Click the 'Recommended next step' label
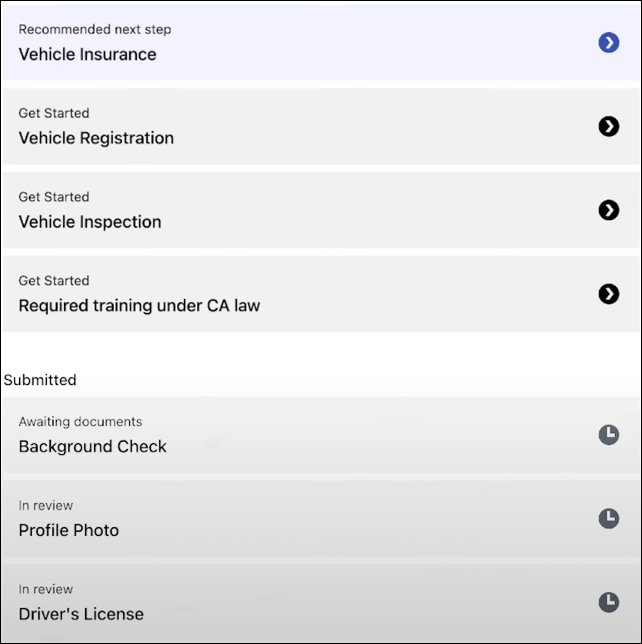The width and height of the screenshot is (642, 644). (95, 29)
